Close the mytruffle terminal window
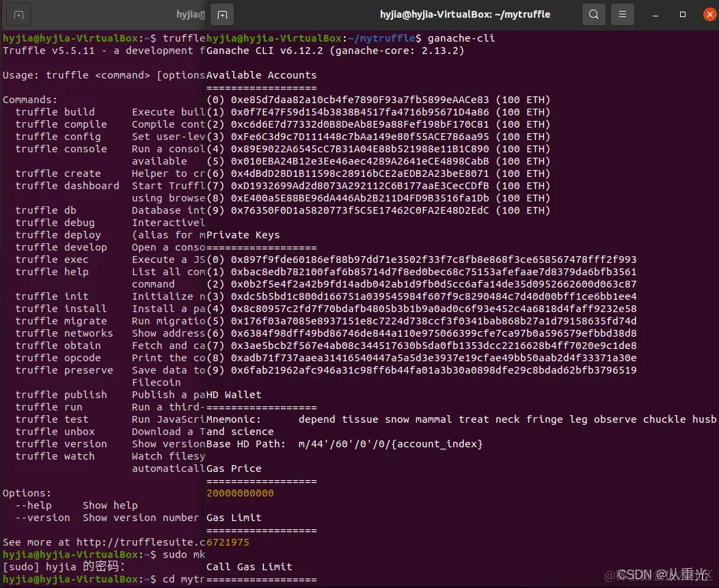The width and height of the screenshot is (719, 588). [710, 14]
